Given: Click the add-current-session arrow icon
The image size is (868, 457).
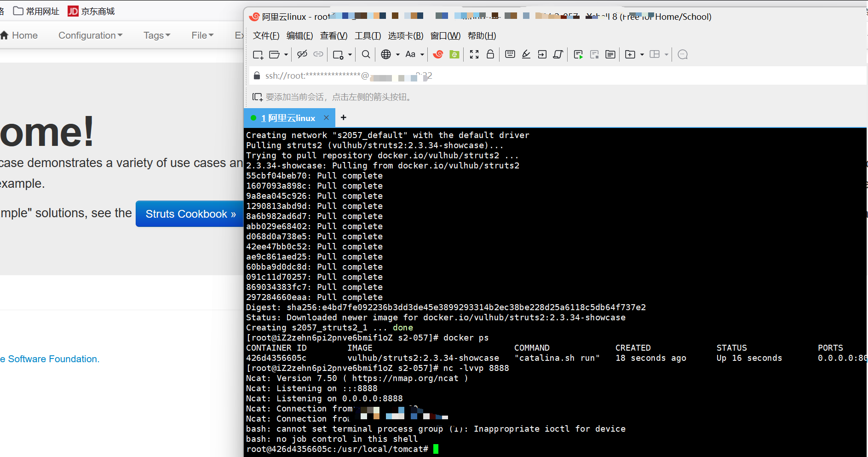Looking at the screenshot, I should (x=258, y=97).
